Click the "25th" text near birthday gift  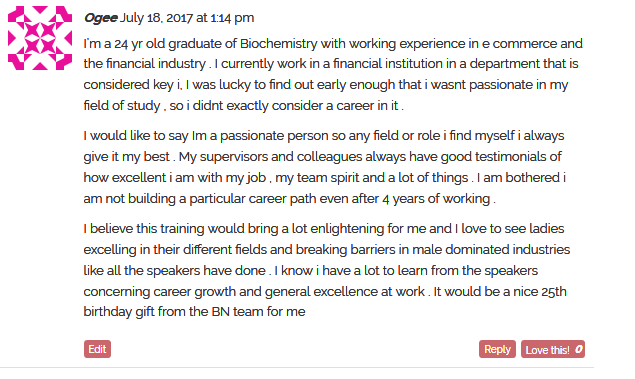(x=554, y=292)
